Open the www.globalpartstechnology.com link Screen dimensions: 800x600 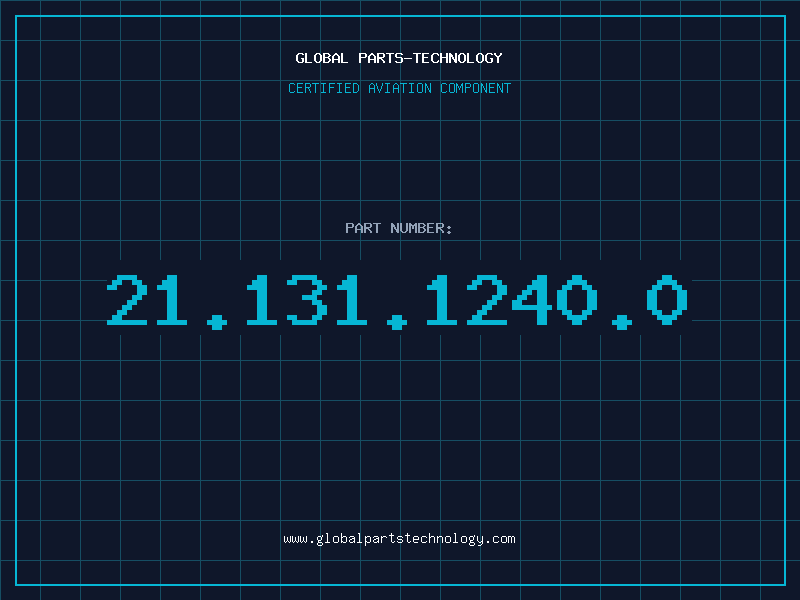coord(399,539)
